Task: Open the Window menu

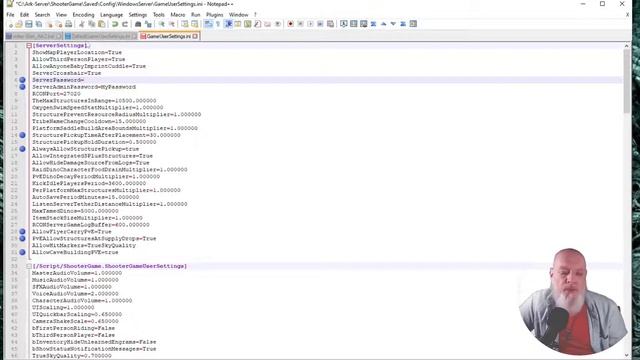Action: [238, 15]
